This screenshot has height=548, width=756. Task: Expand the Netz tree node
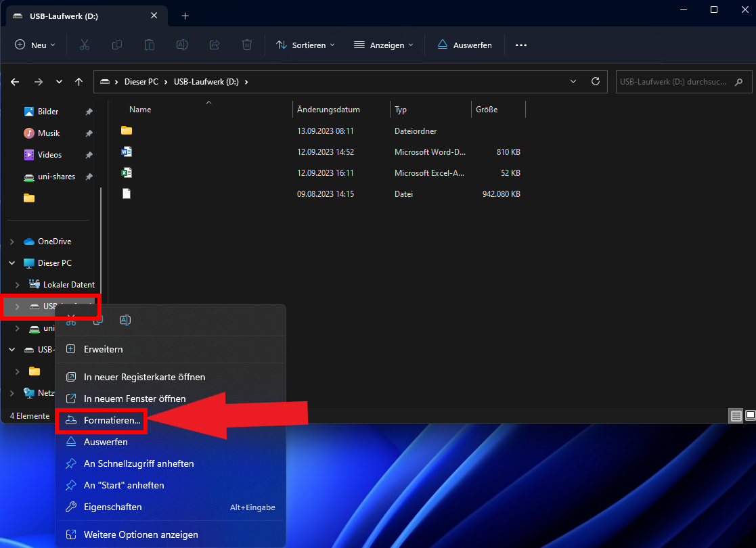point(12,393)
